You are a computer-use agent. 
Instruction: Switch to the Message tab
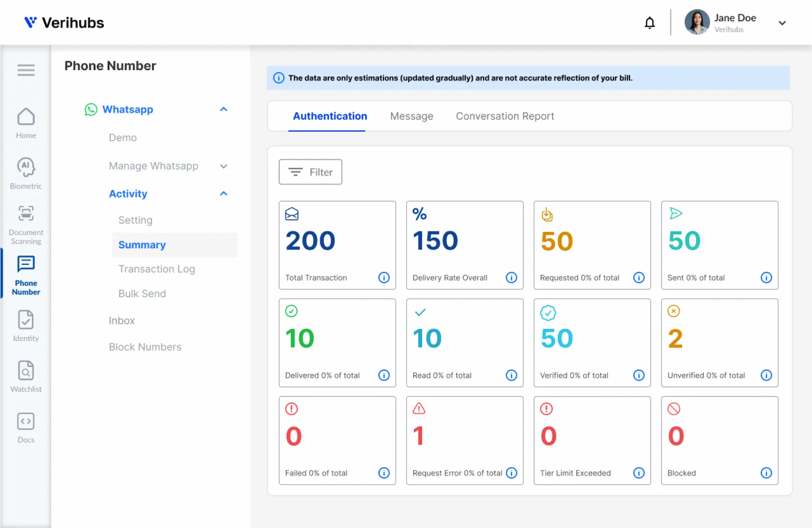[x=411, y=116]
